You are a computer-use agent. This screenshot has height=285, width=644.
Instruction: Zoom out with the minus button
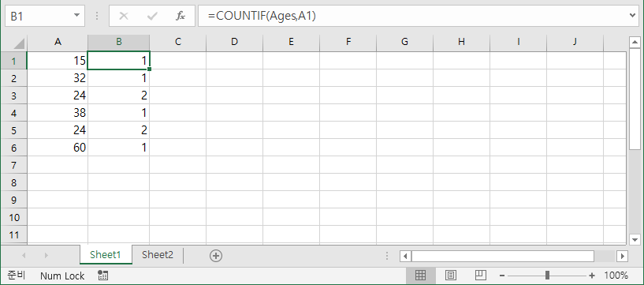point(502,276)
